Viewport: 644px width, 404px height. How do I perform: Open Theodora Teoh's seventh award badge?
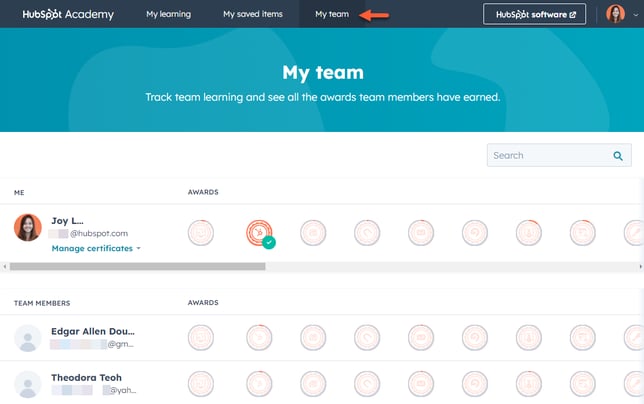coord(529,384)
